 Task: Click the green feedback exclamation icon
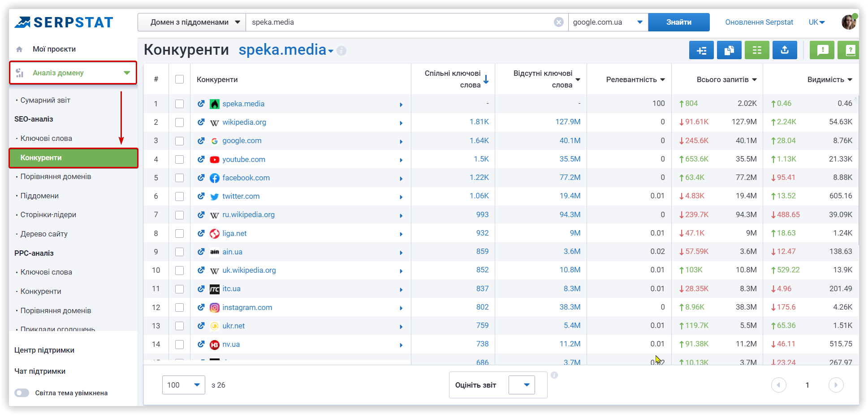(x=822, y=50)
